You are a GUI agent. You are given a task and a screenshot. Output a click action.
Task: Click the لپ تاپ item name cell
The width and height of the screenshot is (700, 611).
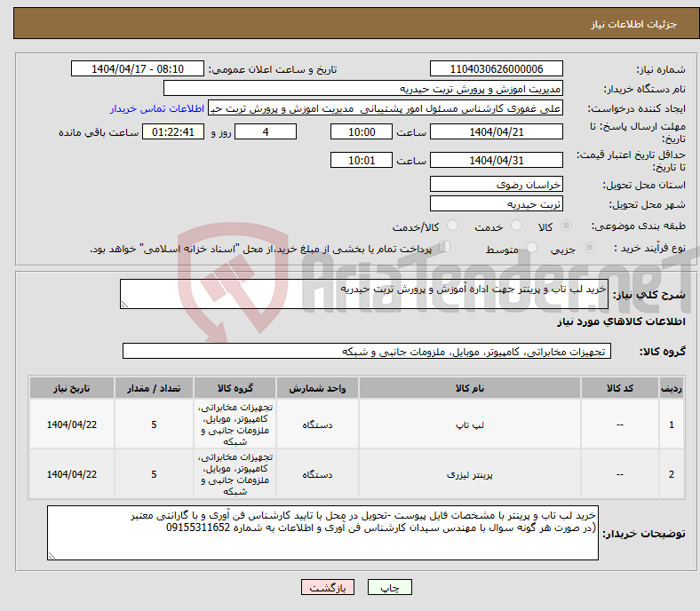click(470, 425)
